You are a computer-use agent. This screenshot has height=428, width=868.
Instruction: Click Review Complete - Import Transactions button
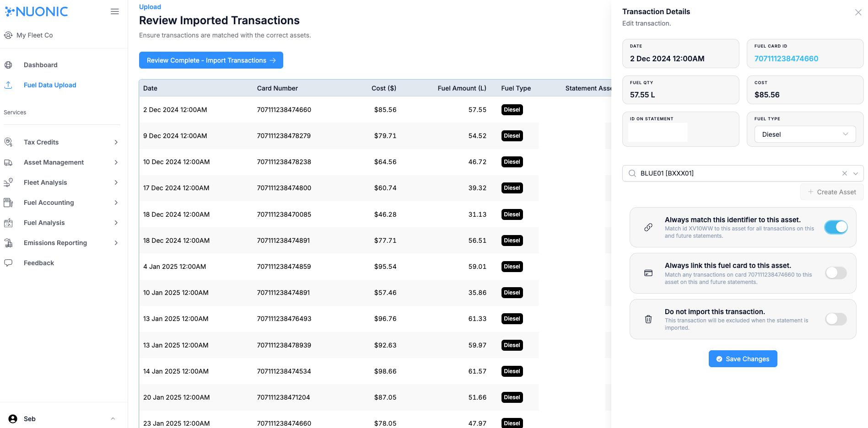211,60
